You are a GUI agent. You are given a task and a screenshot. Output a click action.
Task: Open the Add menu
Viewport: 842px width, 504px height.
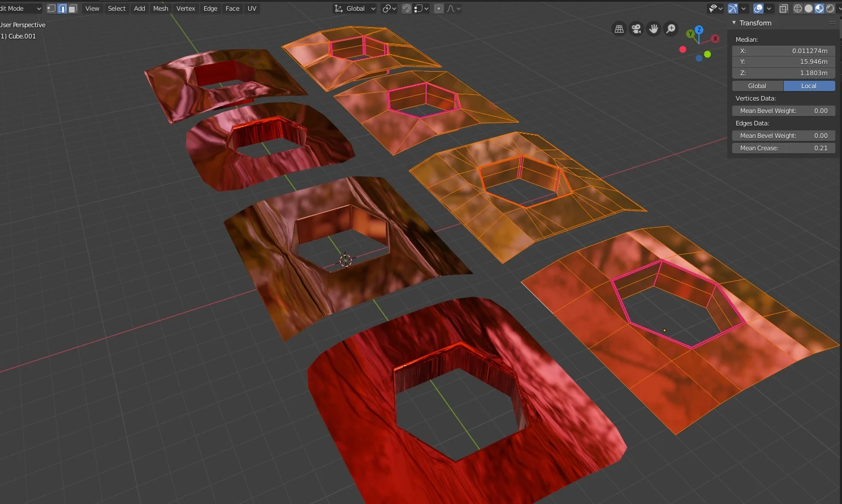[x=140, y=8]
